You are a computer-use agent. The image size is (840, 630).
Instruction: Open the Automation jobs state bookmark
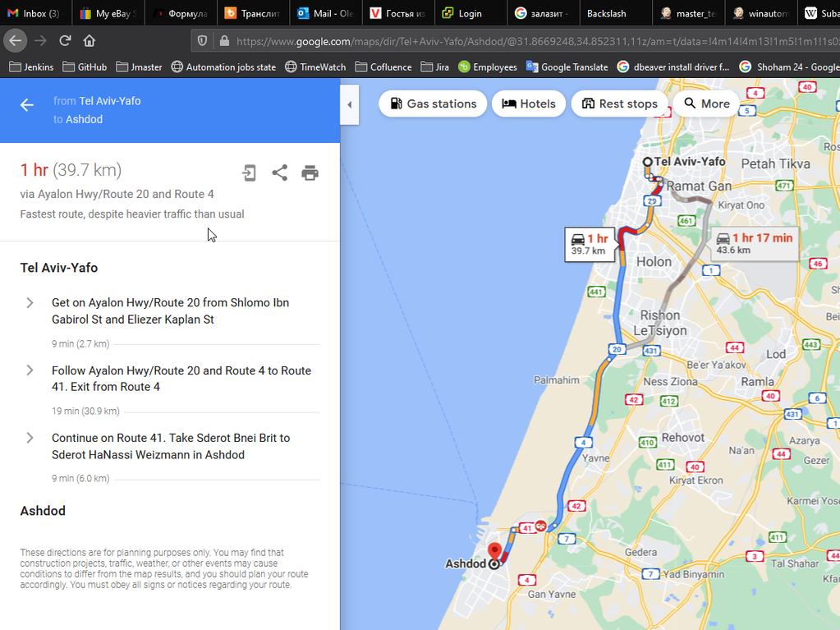tap(223, 67)
